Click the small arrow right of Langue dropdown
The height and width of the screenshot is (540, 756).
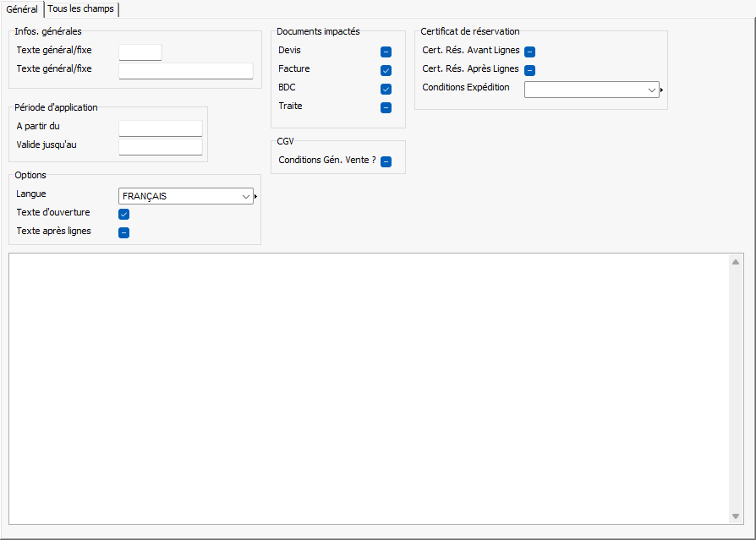[256, 197]
